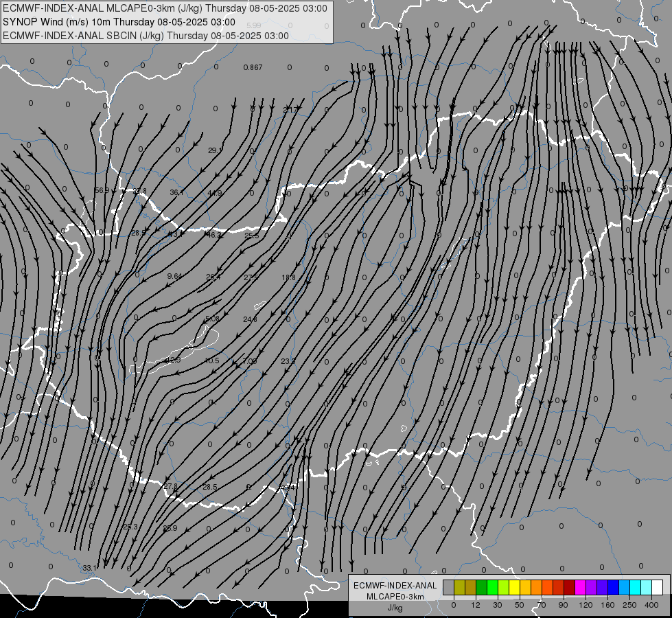
Task: Click the legend scale value 120
Action: pyautogui.click(x=586, y=605)
